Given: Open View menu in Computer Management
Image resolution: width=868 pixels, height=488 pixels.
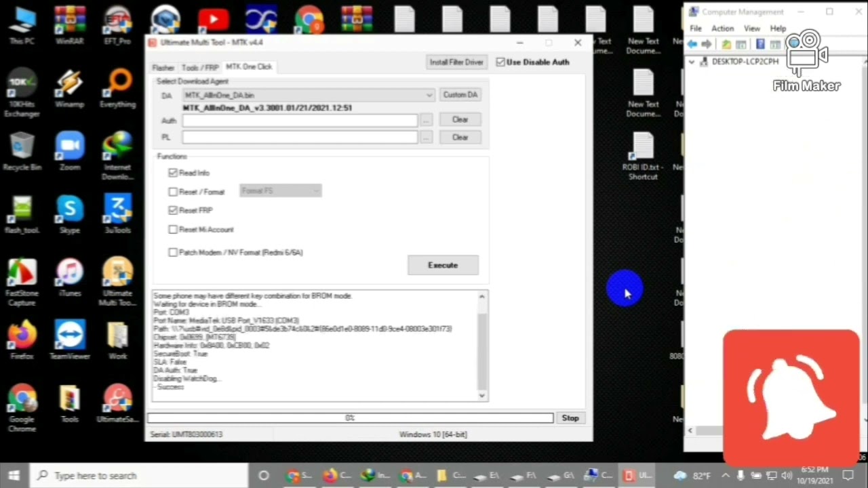Looking at the screenshot, I should (752, 28).
